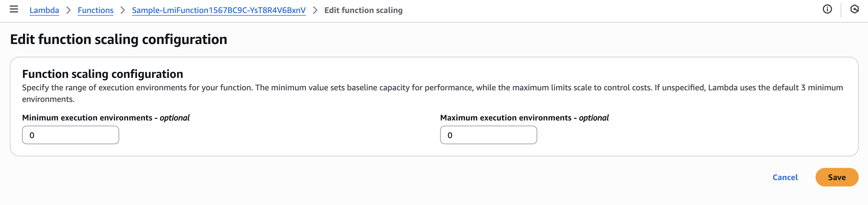The width and height of the screenshot is (868, 205).
Task: Focus the Maximum execution environments input
Action: (x=488, y=135)
